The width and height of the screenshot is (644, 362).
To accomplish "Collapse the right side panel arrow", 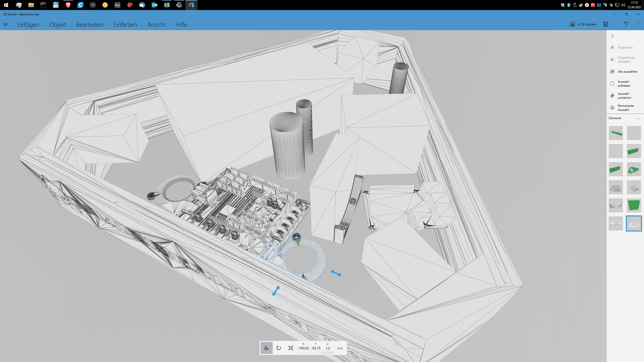I will coord(612,36).
